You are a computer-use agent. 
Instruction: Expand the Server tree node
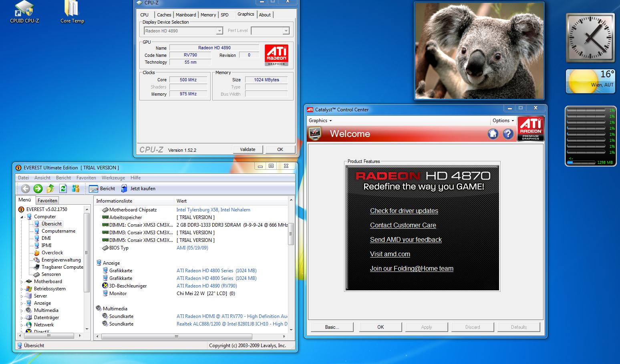tap(22, 296)
